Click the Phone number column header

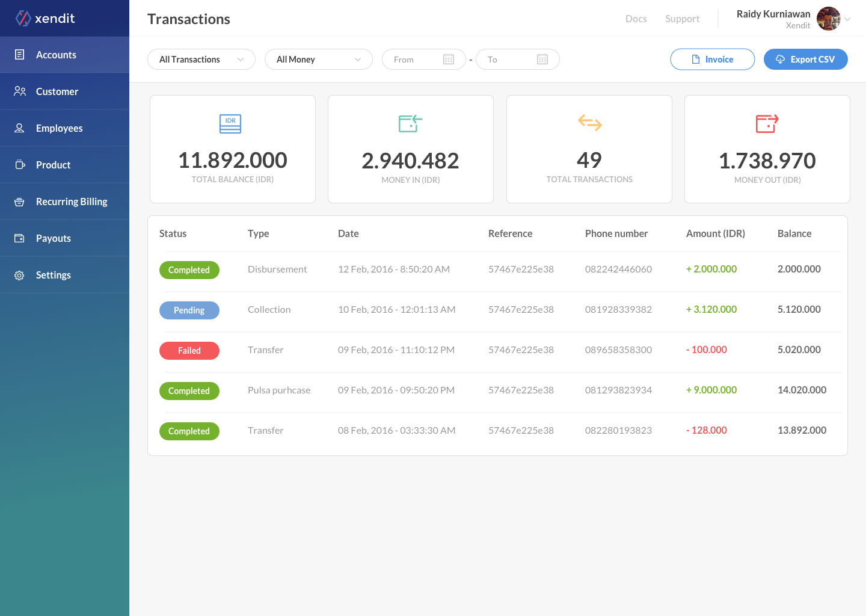[x=616, y=233]
